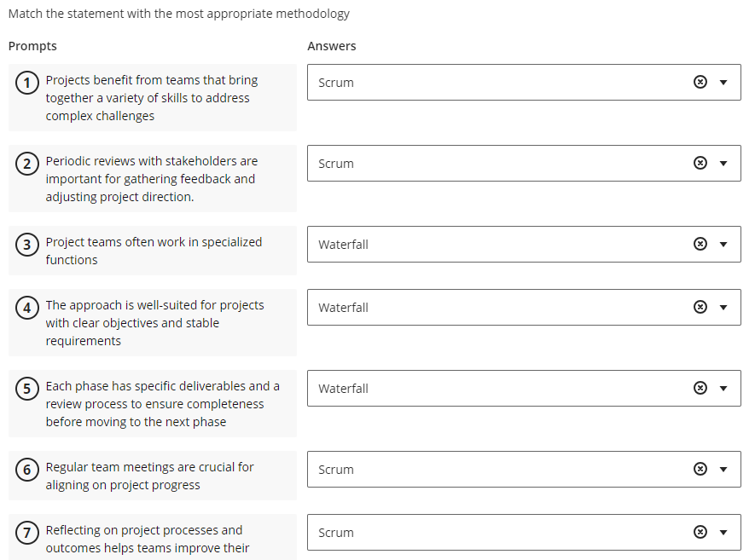The width and height of the screenshot is (755, 560).
Task: Clear the Waterfall selection for prompt 5
Action: point(700,388)
